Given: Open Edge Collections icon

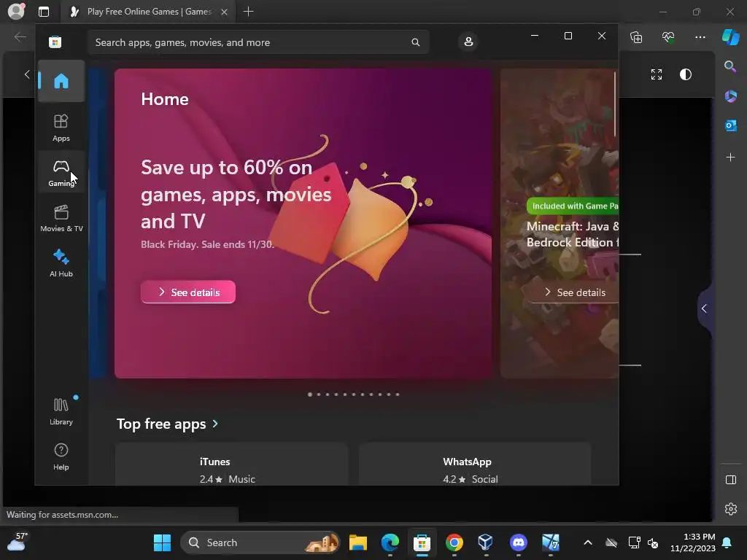Looking at the screenshot, I should 636,37.
